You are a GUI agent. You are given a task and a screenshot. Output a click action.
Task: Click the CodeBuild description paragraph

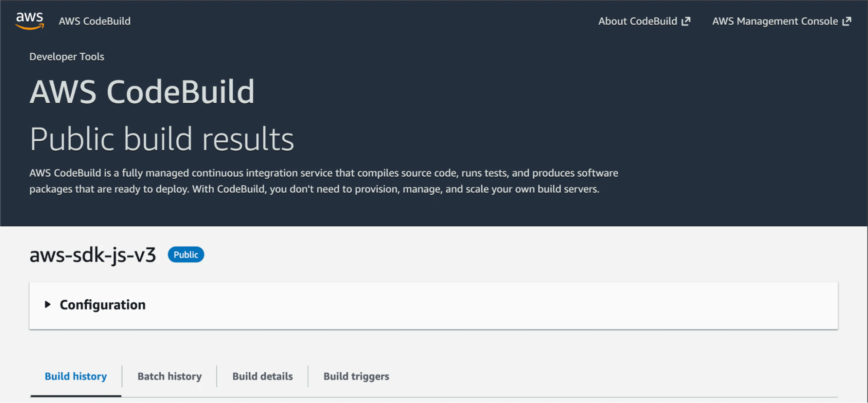point(323,181)
